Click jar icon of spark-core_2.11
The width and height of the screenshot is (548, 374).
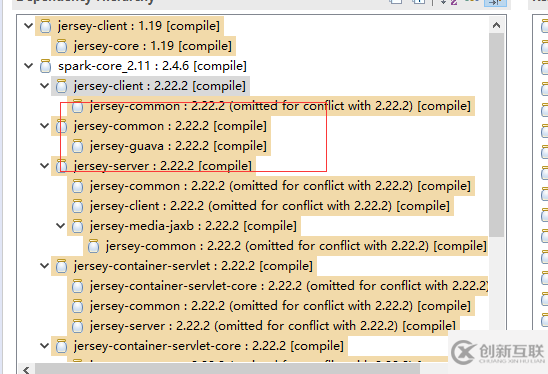click(45, 66)
